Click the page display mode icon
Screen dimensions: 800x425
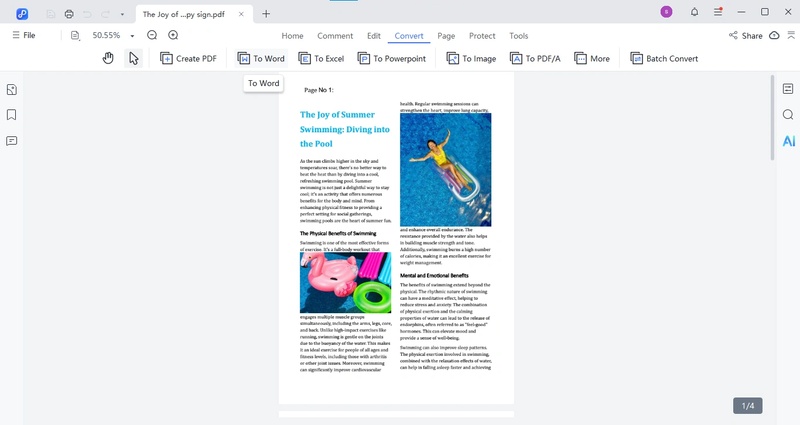tap(75, 35)
